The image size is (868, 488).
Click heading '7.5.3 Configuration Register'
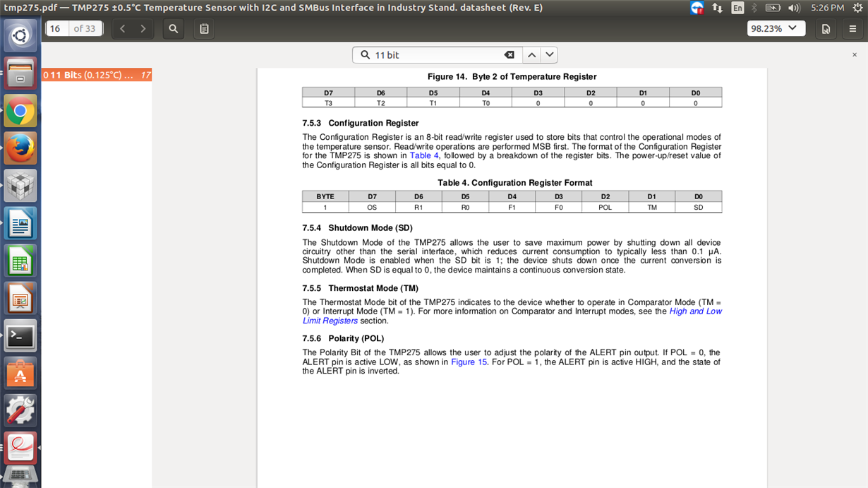point(361,123)
